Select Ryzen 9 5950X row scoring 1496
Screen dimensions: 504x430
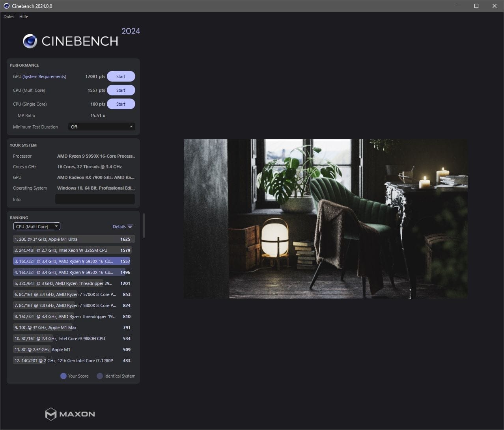coord(74,272)
